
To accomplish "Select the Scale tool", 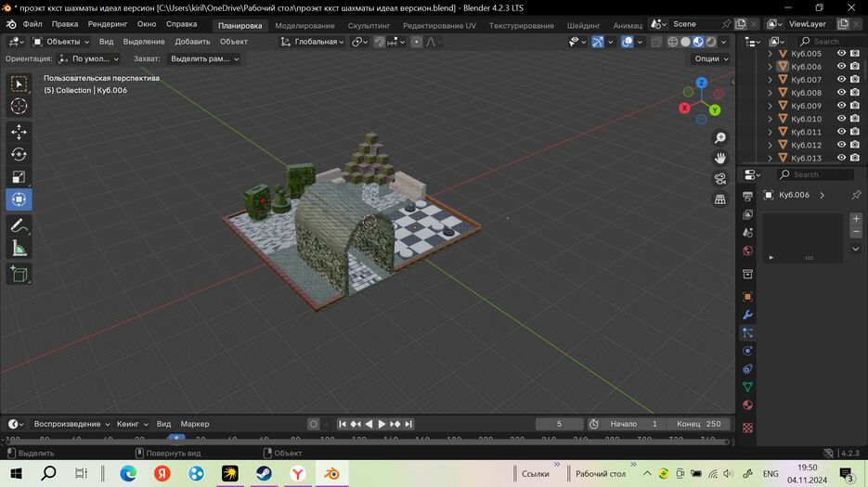I will (19, 177).
